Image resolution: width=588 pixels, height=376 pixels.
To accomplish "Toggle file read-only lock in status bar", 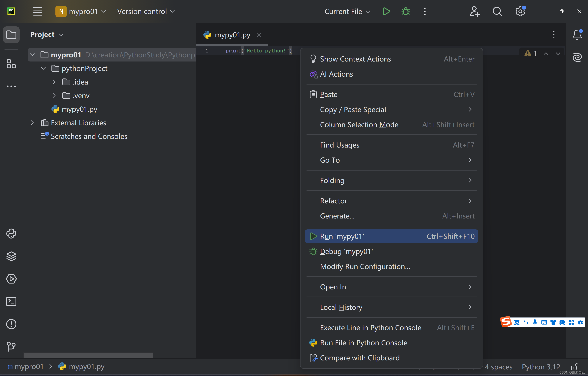I will 574,367.
